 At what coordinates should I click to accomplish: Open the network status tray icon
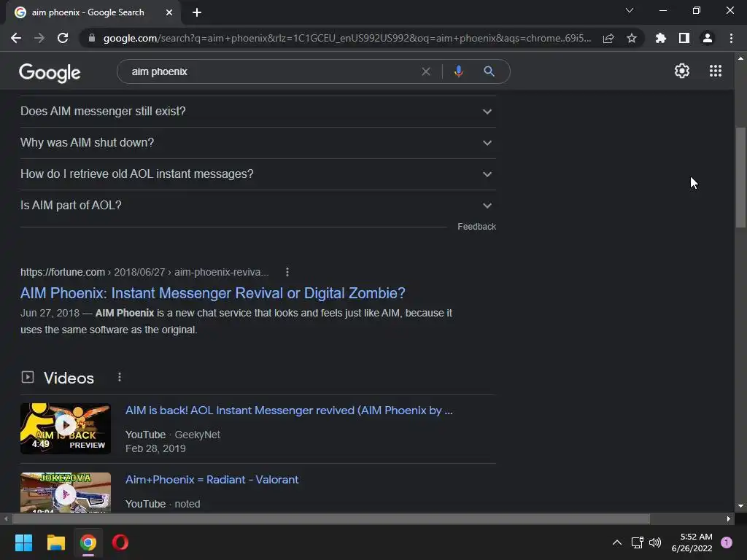coord(637,542)
